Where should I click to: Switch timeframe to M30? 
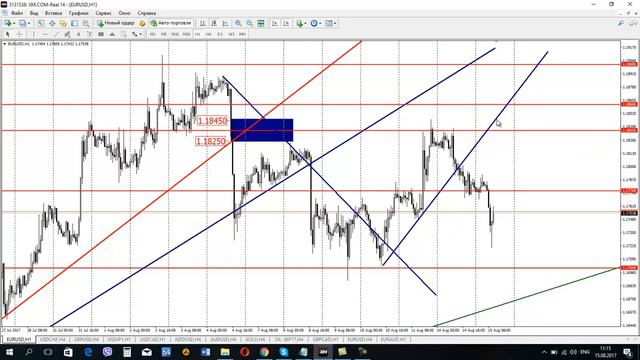(x=187, y=34)
